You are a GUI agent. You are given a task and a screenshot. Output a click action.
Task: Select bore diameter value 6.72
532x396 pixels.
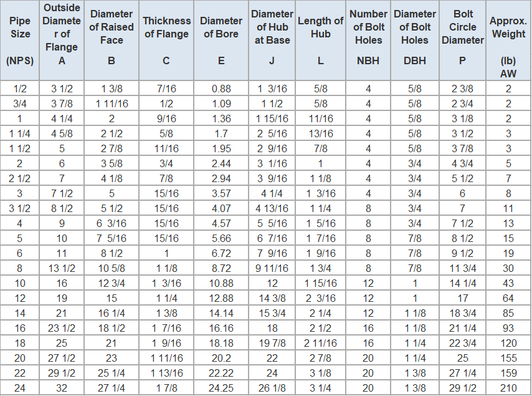pos(221,253)
